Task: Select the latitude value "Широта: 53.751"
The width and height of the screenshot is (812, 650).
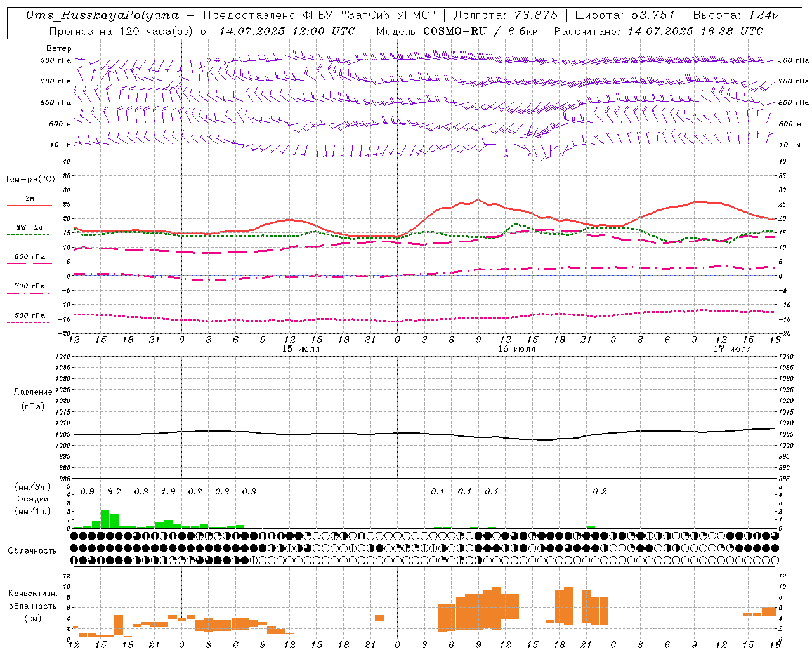Action: click(625, 15)
